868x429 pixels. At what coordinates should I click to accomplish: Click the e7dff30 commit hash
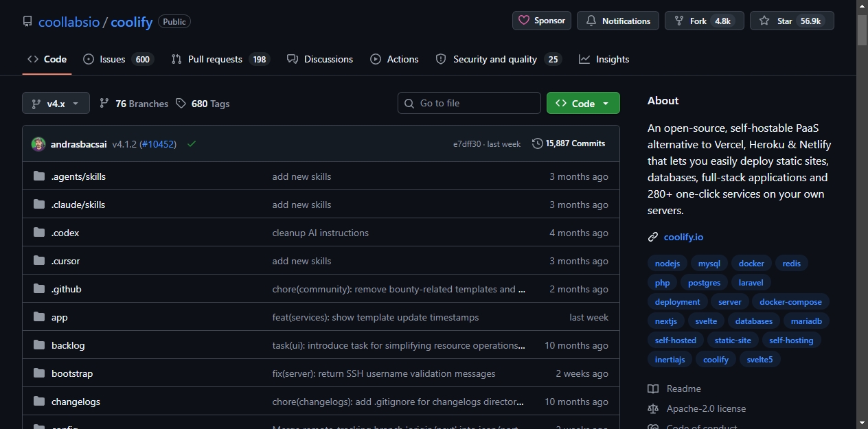click(x=467, y=144)
